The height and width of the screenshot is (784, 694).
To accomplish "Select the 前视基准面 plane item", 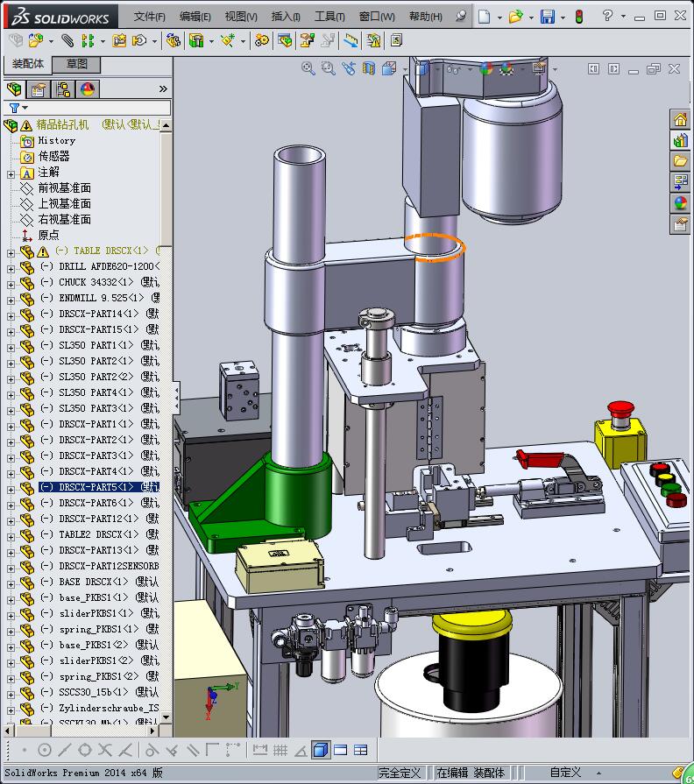I will pos(65,188).
